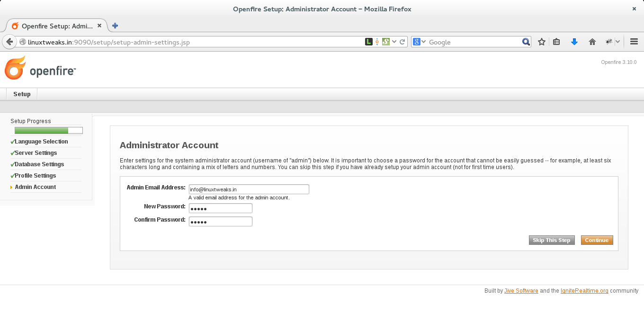Click the green S extension icon in URL bar
The image size is (644, 314).
[x=386, y=42]
